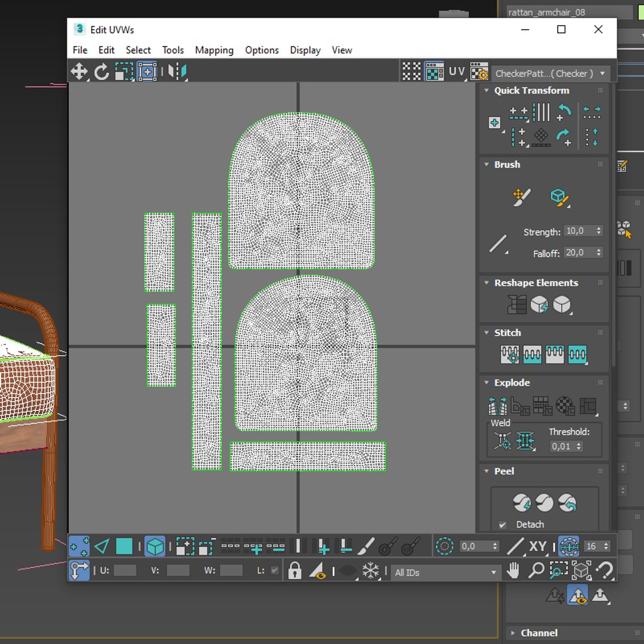Collapse the Stitch rollout
Viewport: 644px width, 644px height.
tap(487, 333)
